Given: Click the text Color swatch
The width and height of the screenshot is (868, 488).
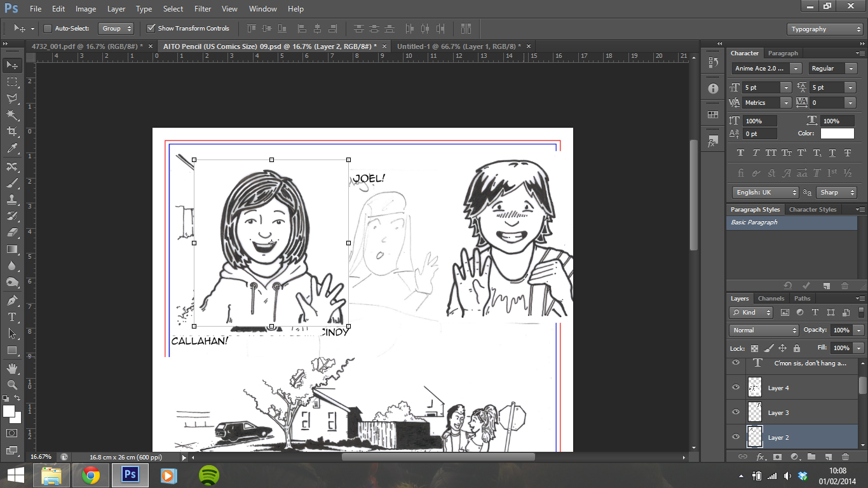Looking at the screenshot, I should click(837, 133).
